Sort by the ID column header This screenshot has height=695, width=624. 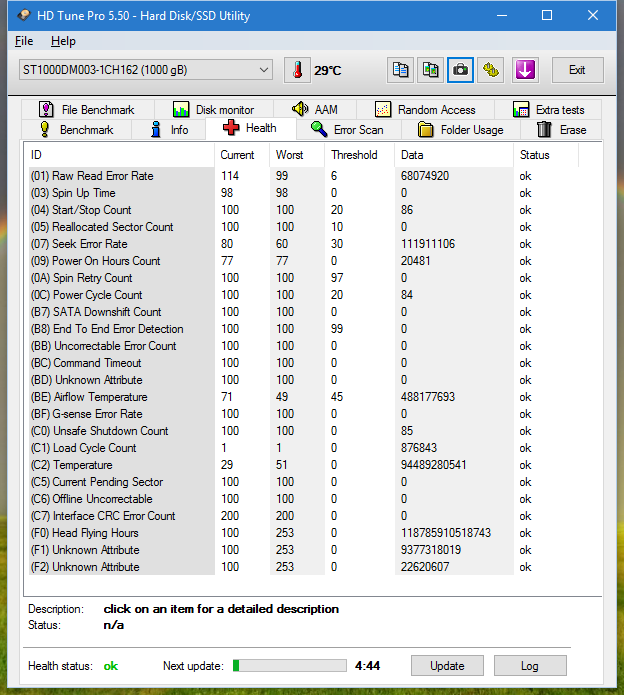pyautogui.click(x=120, y=155)
